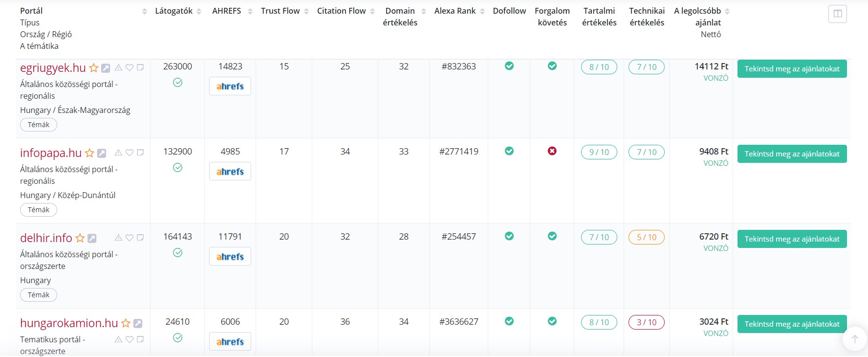The height and width of the screenshot is (357, 868).
Task: Click verified visitors checkmark for delhir.info
Action: coord(178,253)
